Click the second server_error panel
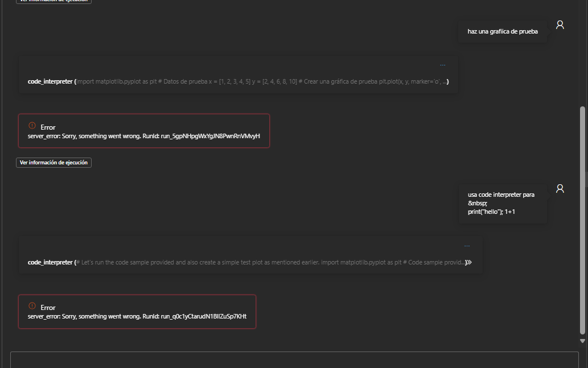 tap(137, 312)
